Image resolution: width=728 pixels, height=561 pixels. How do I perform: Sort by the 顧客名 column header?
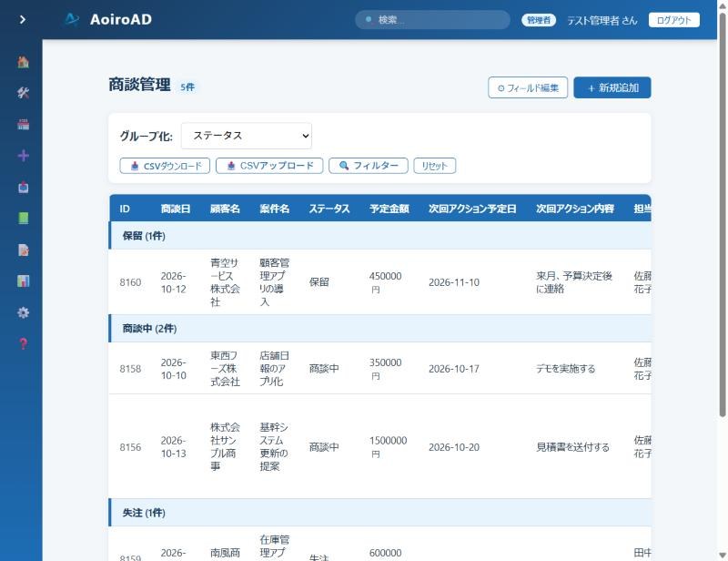(225, 209)
